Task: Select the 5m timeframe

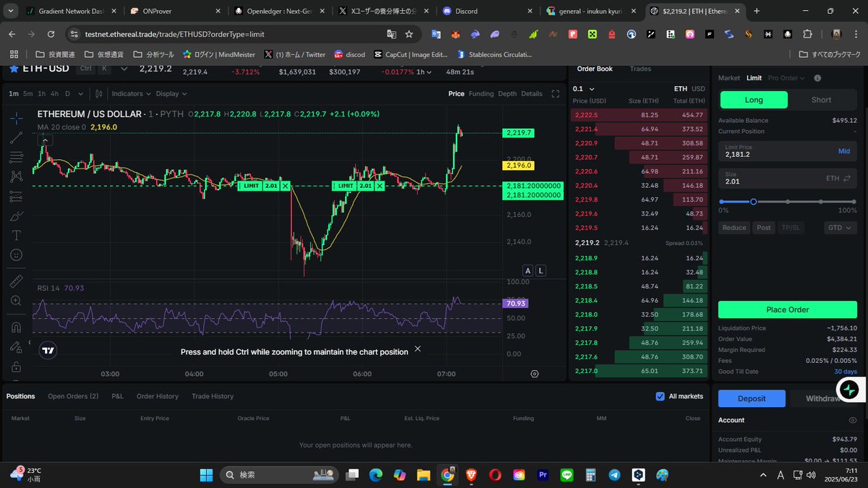Action: pos(27,93)
